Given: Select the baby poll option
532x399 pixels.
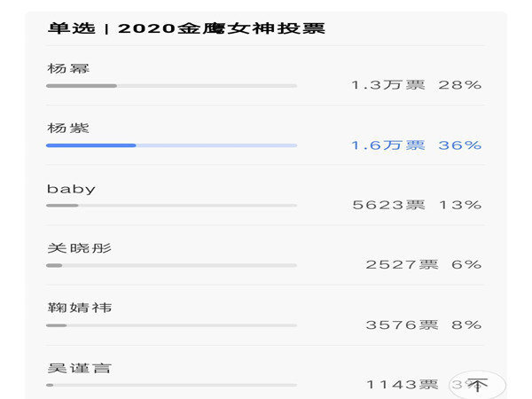Looking at the screenshot, I should (265, 195).
